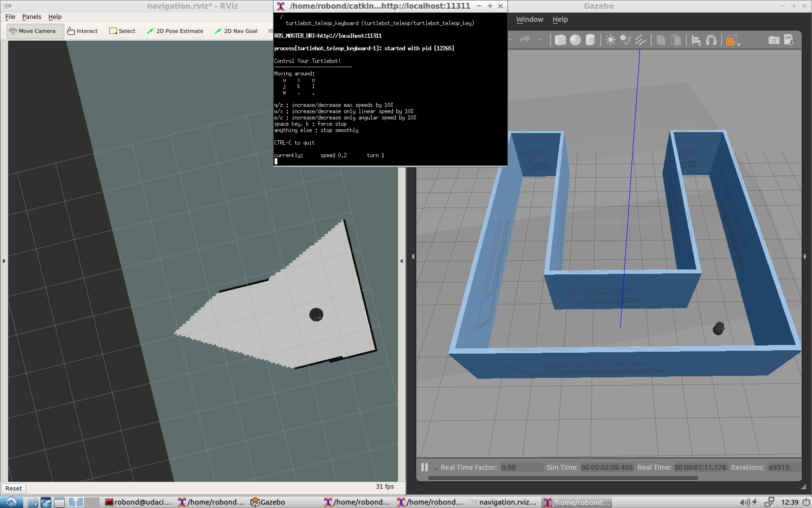Expand the left RViz panel arrow
The width and height of the screenshot is (812, 508).
point(4,261)
